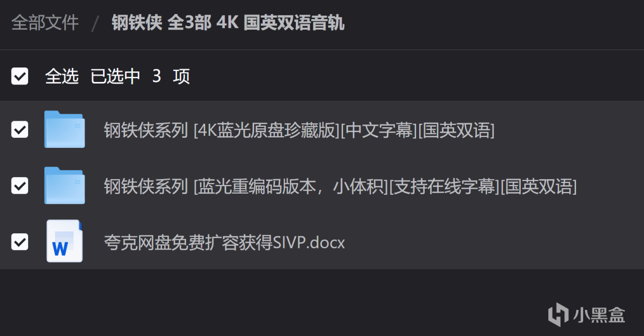Open 钢铁侠系列 [蓝光重编码版本，小体积] folder name

point(340,187)
